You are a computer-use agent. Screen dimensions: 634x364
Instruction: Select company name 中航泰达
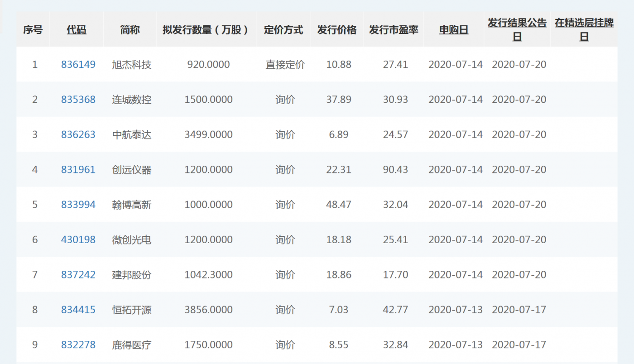tap(131, 134)
